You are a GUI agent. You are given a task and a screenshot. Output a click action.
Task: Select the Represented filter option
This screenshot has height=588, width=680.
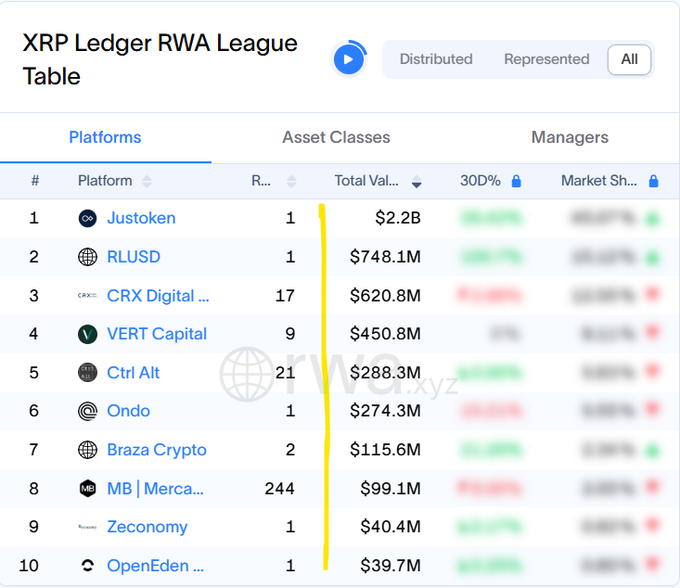[546, 59]
